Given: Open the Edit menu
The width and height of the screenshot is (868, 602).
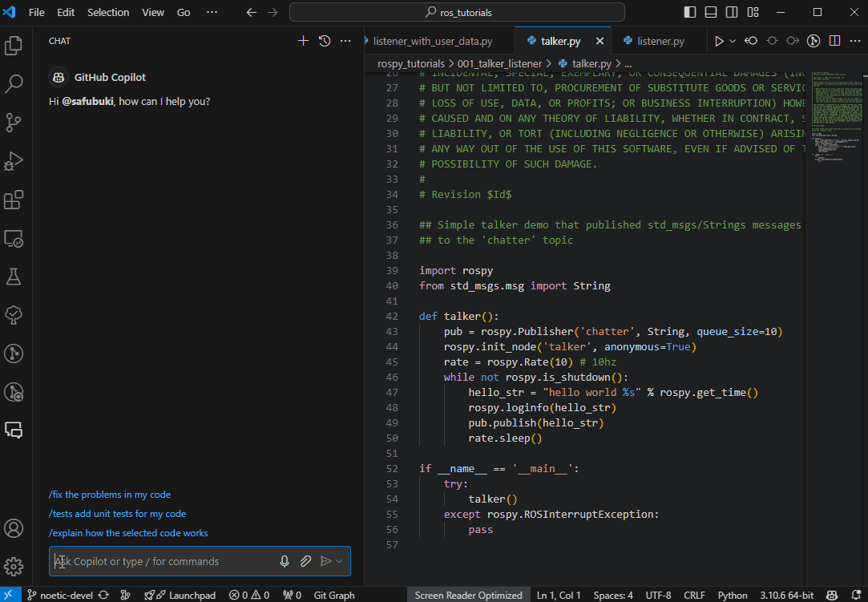Looking at the screenshot, I should 66,12.
